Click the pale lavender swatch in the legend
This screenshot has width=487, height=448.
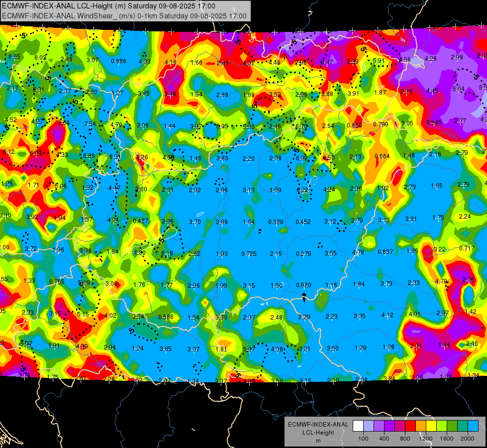coord(369,426)
